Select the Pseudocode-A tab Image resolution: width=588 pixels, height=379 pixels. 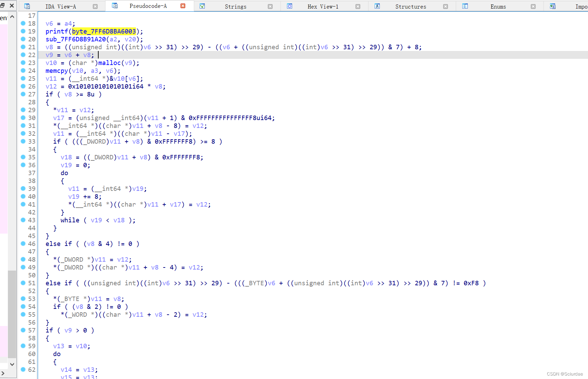tap(148, 6)
